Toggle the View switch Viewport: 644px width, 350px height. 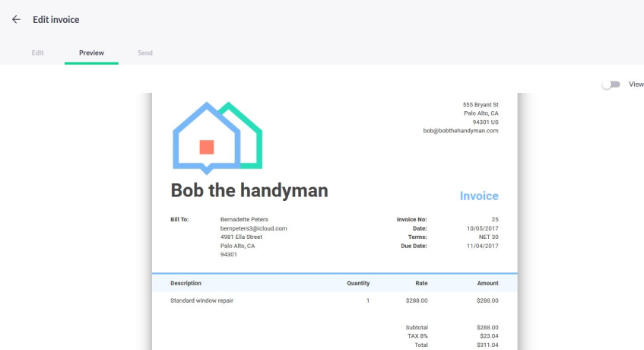click(611, 84)
